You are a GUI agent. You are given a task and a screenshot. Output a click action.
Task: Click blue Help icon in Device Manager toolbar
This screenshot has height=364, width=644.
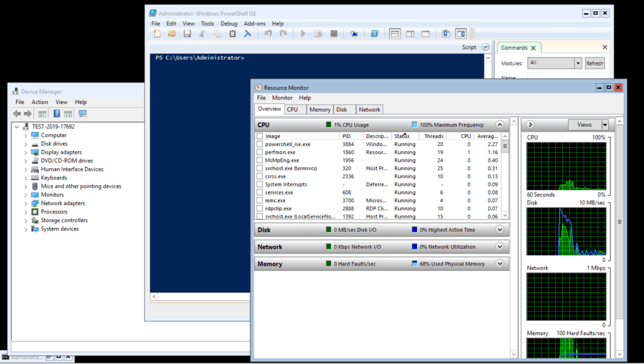[57, 113]
